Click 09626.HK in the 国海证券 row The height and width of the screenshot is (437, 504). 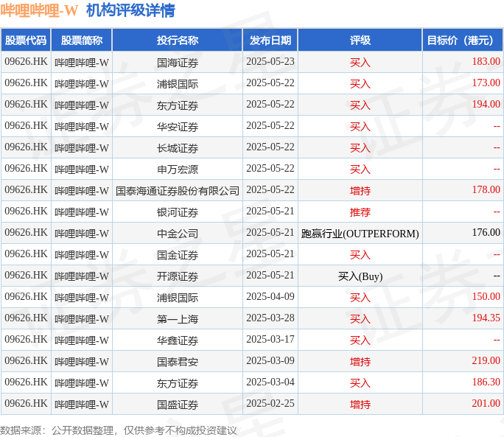coord(26,61)
